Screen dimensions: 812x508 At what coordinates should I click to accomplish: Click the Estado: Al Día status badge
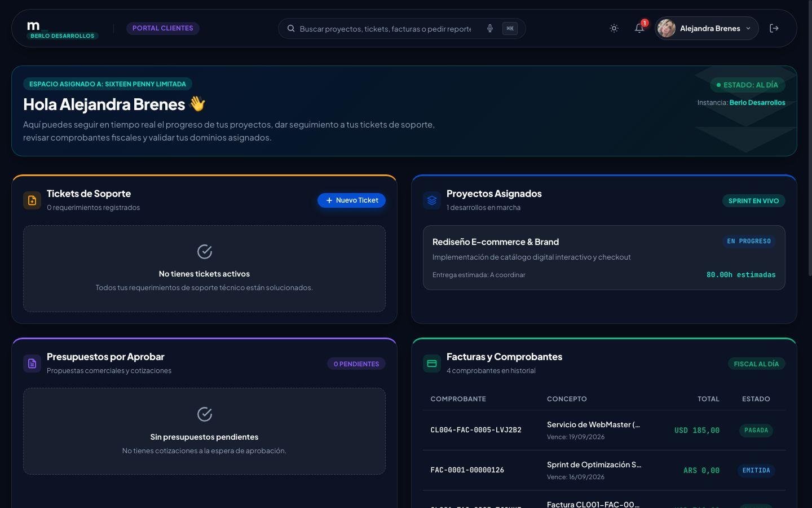point(747,85)
